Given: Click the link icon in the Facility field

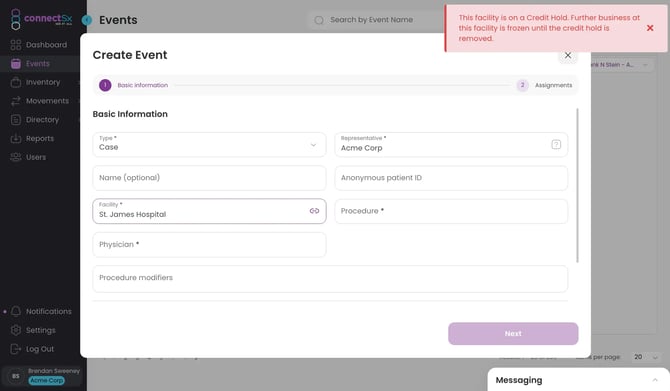Looking at the screenshot, I should [314, 211].
